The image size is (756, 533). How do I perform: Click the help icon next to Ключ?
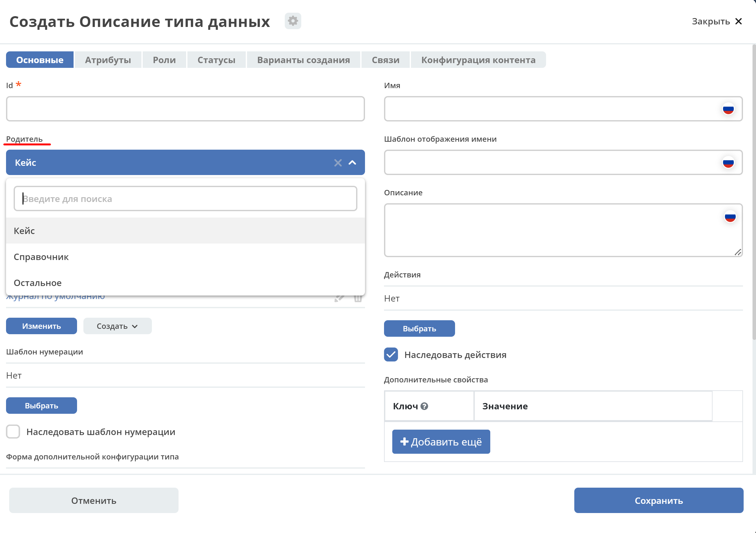coord(424,406)
